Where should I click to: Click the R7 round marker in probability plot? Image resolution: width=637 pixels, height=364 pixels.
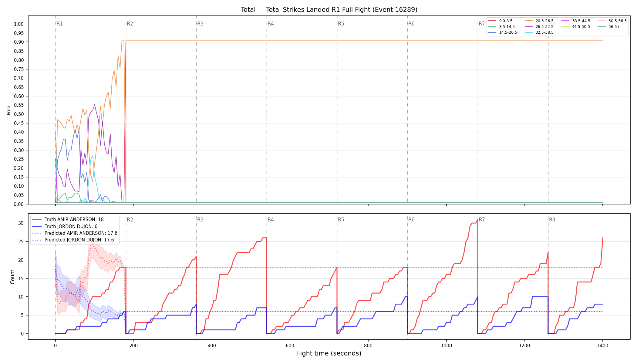click(482, 24)
